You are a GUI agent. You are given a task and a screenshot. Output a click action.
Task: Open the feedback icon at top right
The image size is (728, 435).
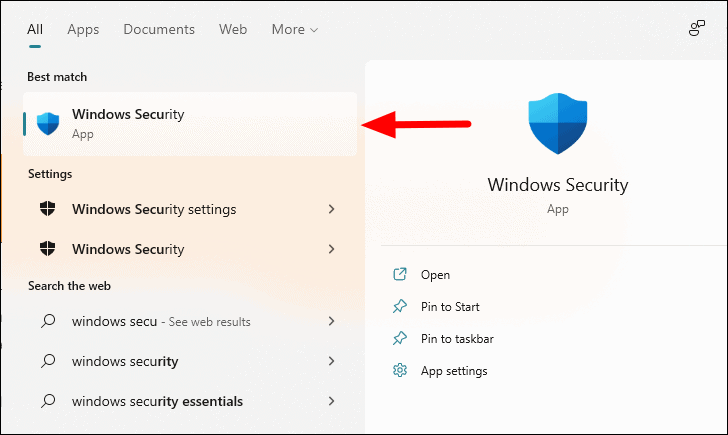tap(696, 28)
